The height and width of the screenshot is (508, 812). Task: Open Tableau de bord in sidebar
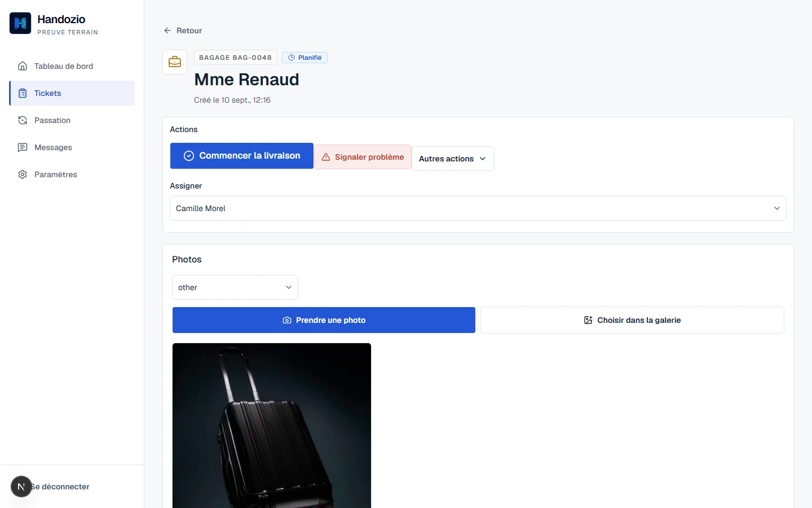point(72,66)
